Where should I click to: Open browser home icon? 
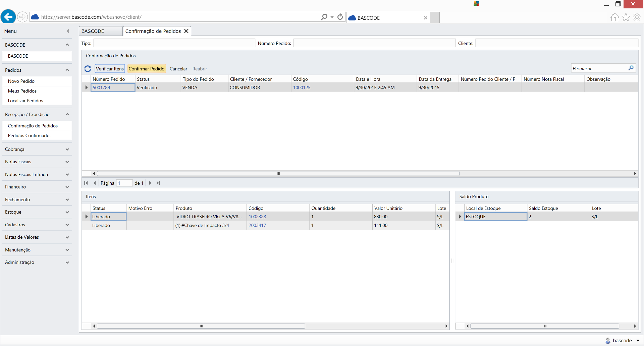614,17
